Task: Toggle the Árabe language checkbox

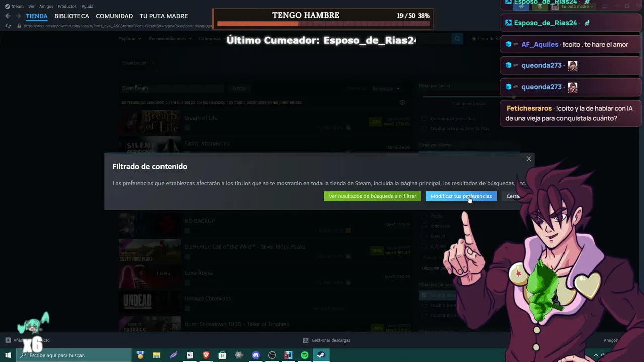Action: click(424, 216)
